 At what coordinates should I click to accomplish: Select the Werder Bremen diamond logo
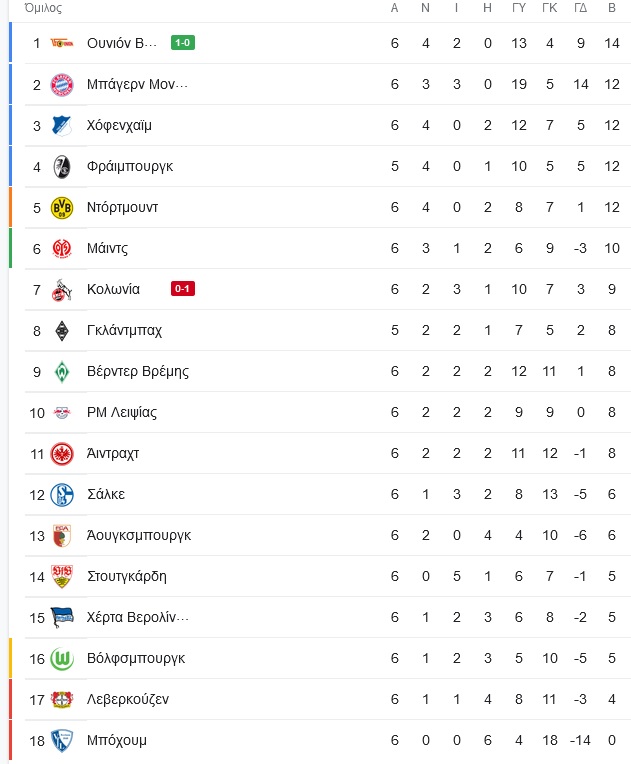[62, 372]
